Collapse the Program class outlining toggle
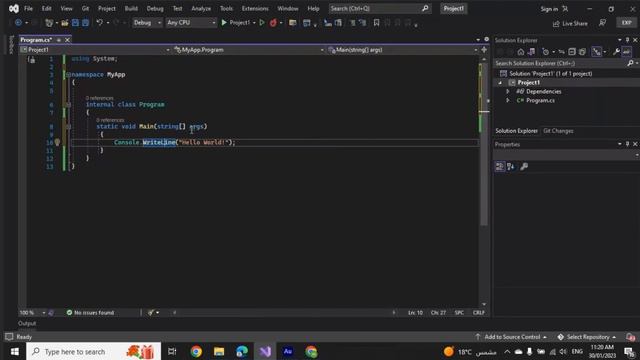The image size is (640, 360). [x=69, y=105]
